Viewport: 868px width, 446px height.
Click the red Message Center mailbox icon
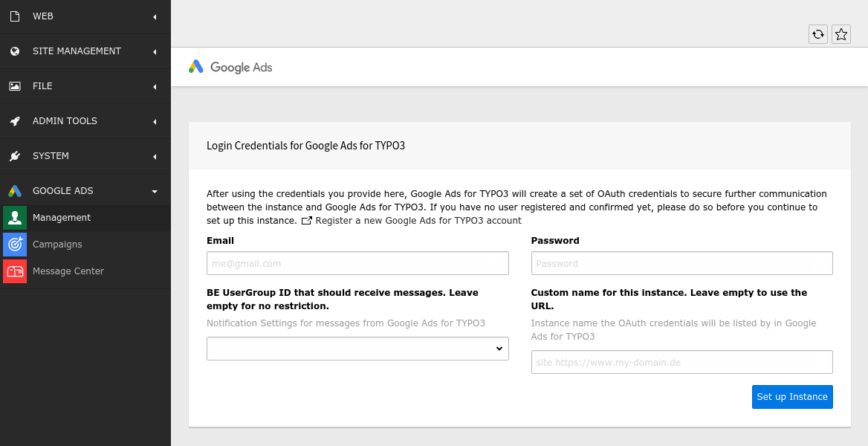pyautogui.click(x=15, y=271)
